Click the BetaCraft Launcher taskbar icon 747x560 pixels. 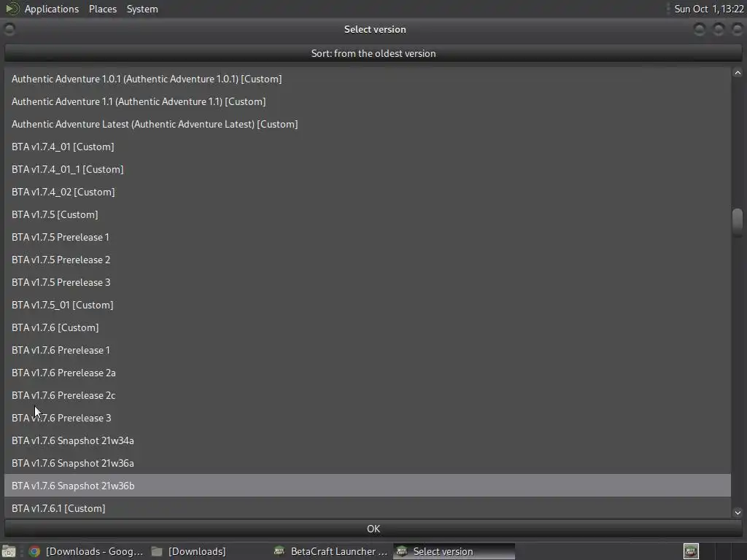coord(279,551)
